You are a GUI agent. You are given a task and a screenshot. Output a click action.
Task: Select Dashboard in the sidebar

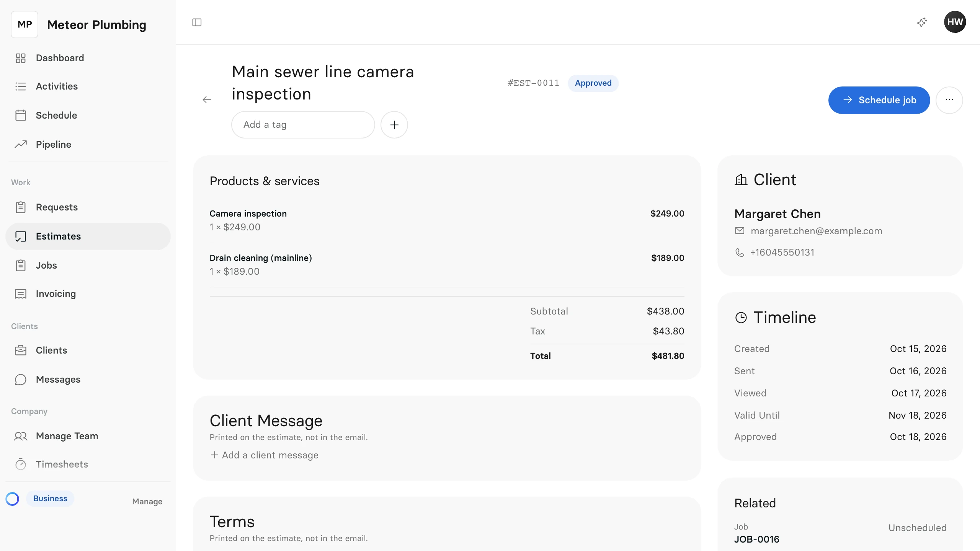pos(88,58)
